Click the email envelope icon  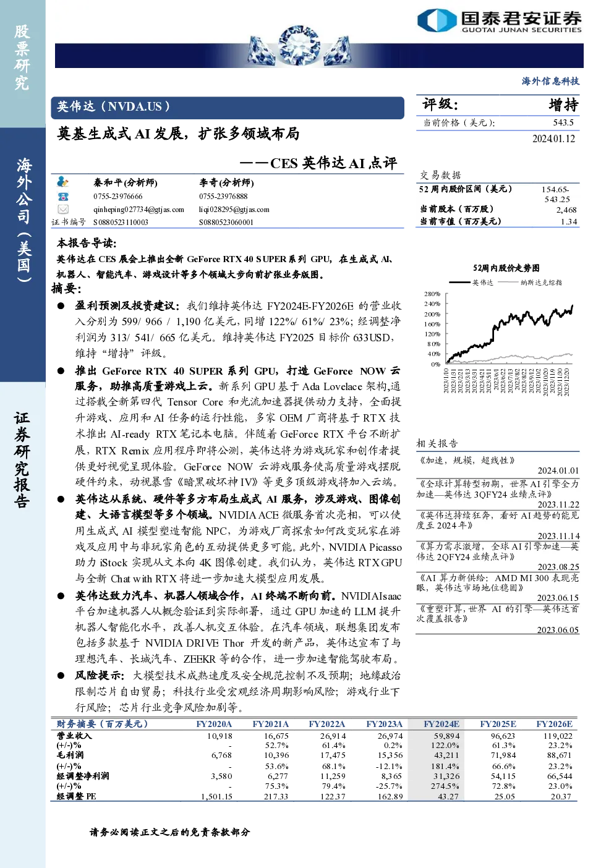tap(62, 209)
